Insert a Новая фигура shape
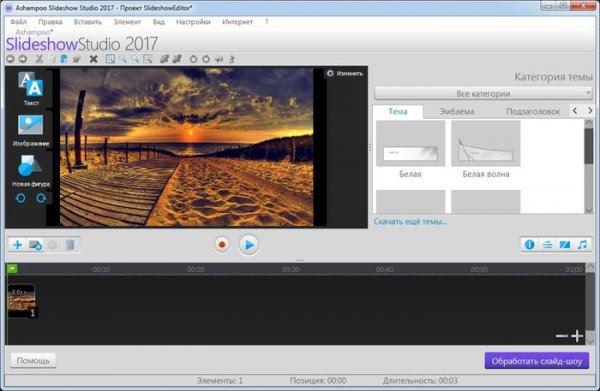The image size is (600, 391). tap(31, 171)
